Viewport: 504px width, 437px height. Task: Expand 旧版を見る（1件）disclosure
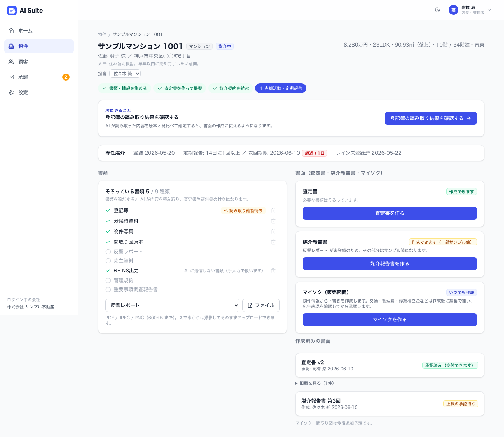pos(315,383)
